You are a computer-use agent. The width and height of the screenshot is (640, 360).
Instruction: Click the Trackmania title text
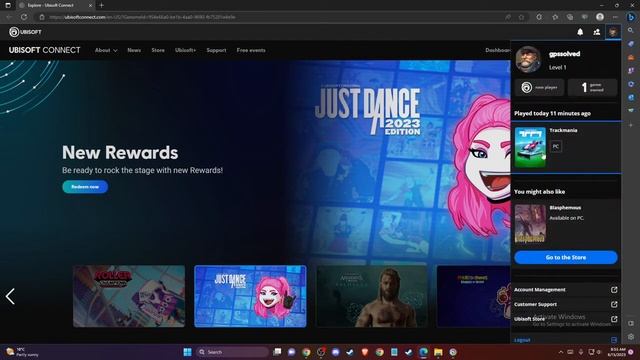point(563,130)
